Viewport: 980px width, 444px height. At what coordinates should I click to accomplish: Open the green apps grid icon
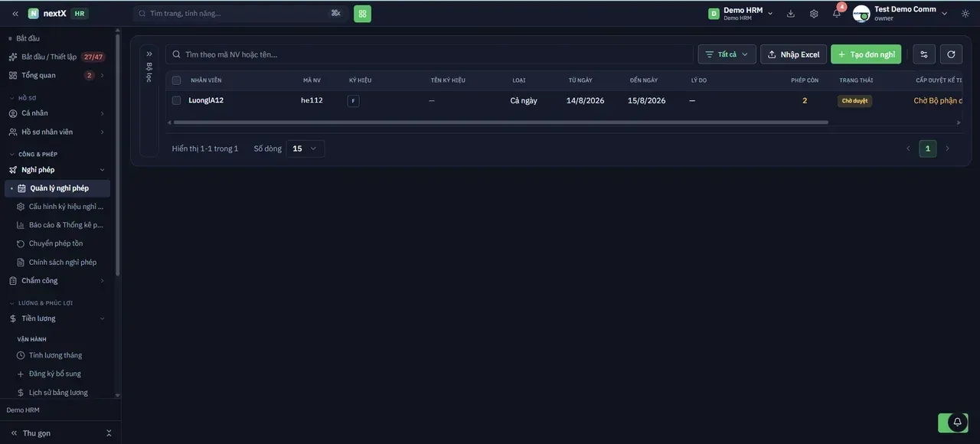(x=362, y=14)
